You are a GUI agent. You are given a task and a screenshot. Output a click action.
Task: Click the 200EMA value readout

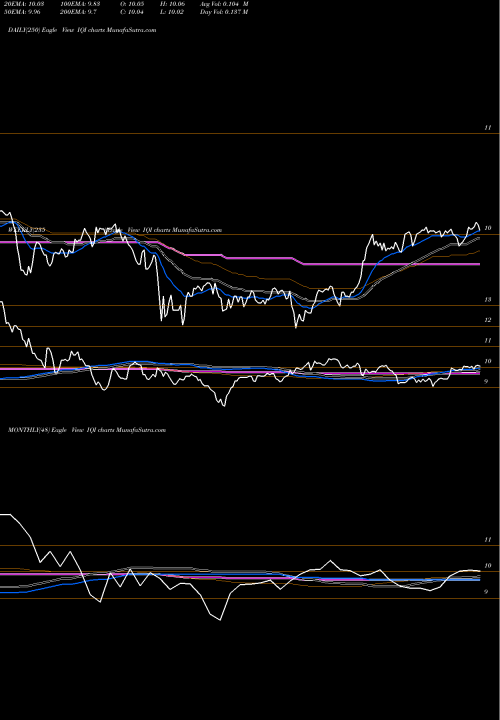tap(78, 12)
